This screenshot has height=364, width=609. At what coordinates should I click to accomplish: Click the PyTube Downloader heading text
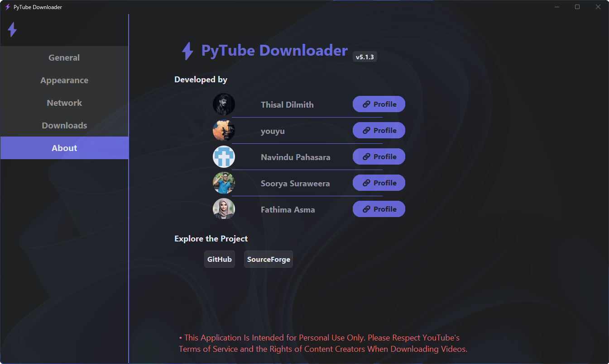(x=274, y=51)
